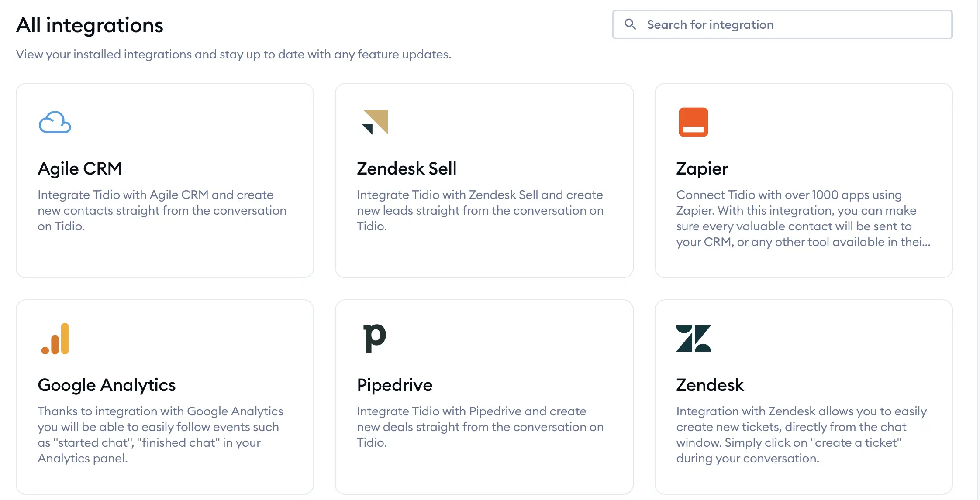
Task: Open the Zendesk integration card
Action: [804, 397]
